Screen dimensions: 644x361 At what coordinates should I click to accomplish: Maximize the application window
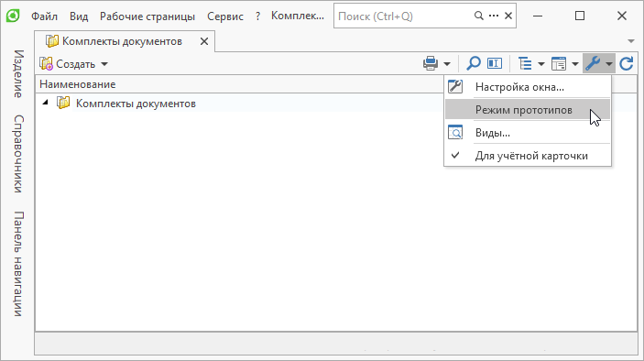point(580,16)
